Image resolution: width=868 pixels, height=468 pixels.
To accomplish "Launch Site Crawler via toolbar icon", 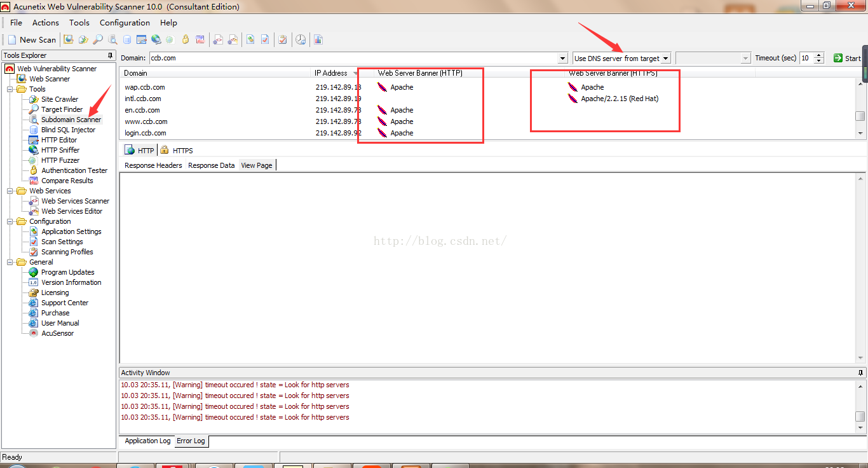I will click(83, 39).
